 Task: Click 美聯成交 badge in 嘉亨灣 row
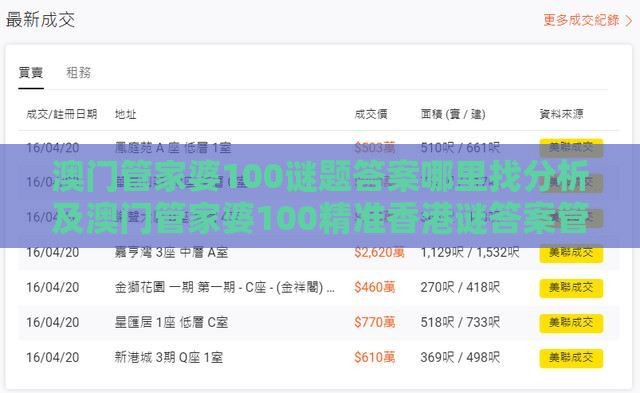(x=571, y=253)
